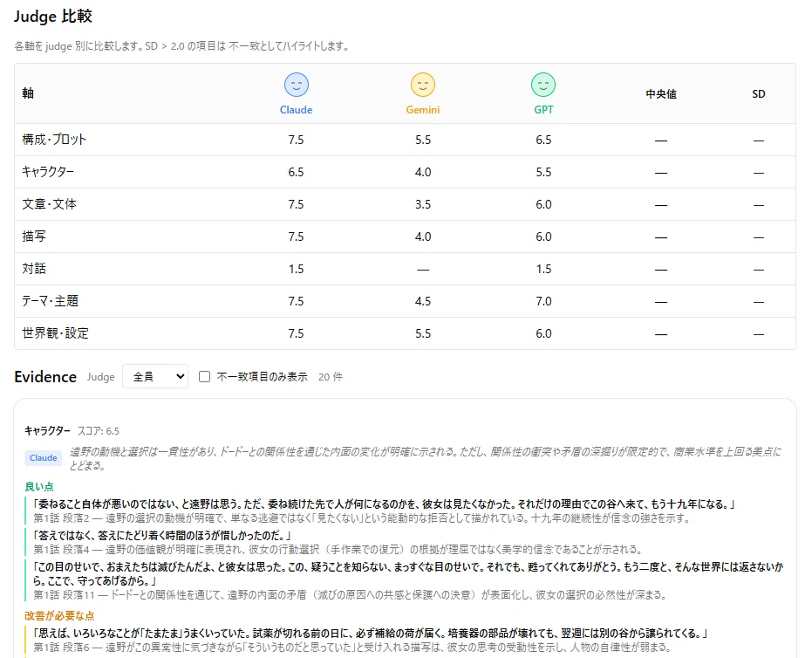
Task: Open the Judge 全員 dropdown
Action: coord(155,377)
